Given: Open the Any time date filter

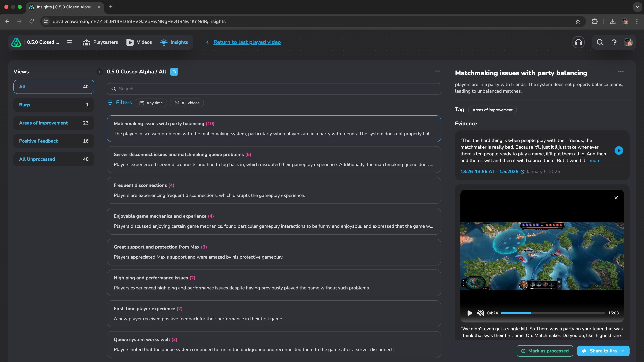Looking at the screenshot, I should tap(151, 103).
